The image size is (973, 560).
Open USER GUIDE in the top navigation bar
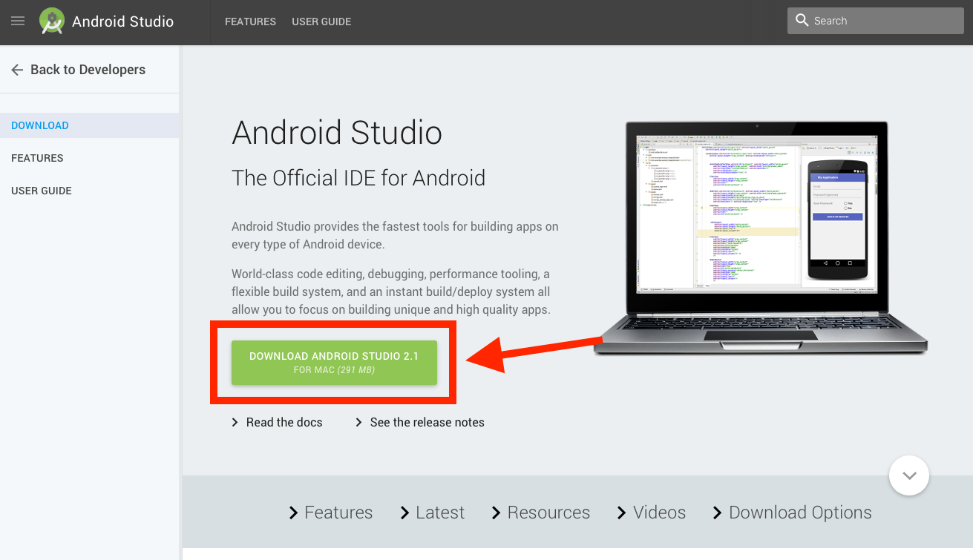click(x=321, y=22)
